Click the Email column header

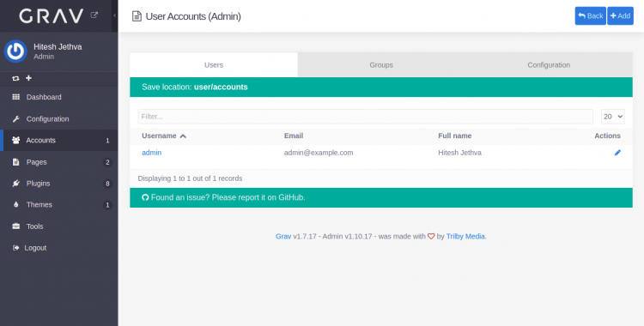[294, 136]
